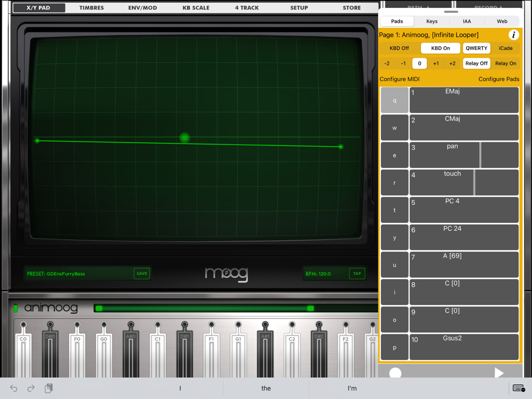Start playback with the white play triangle
The width and height of the screenshot is (532, 399).
coord(499,373)
